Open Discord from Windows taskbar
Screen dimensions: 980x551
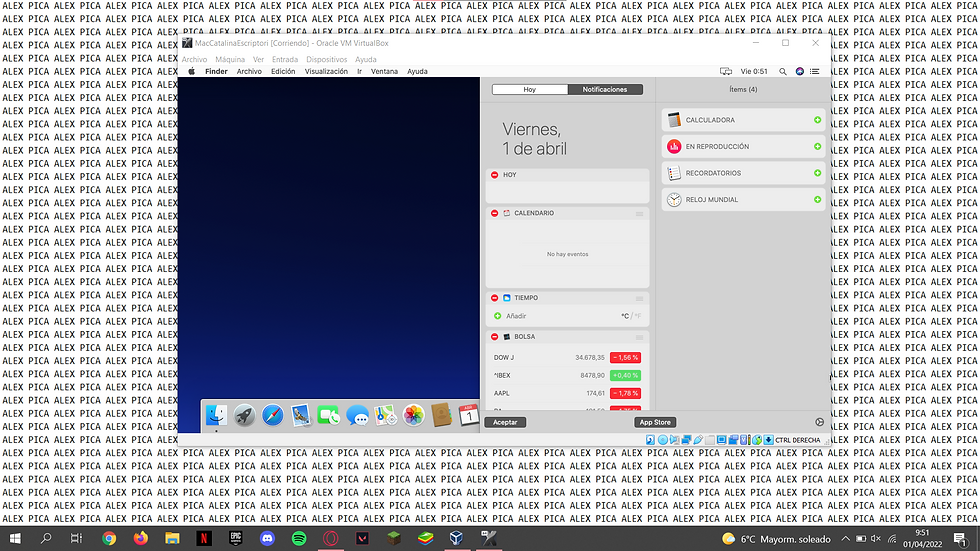(268, 538)
